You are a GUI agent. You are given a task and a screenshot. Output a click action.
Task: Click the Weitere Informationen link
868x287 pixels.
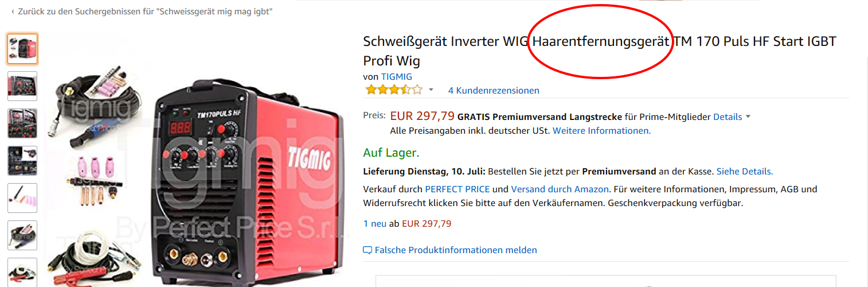click(x=601, y=130)
